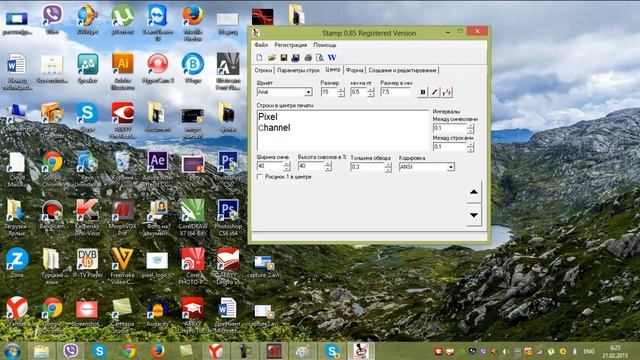Switch to the Строки tab
The width and height of the screenshot is (640, 360).
tap(263, 70)
